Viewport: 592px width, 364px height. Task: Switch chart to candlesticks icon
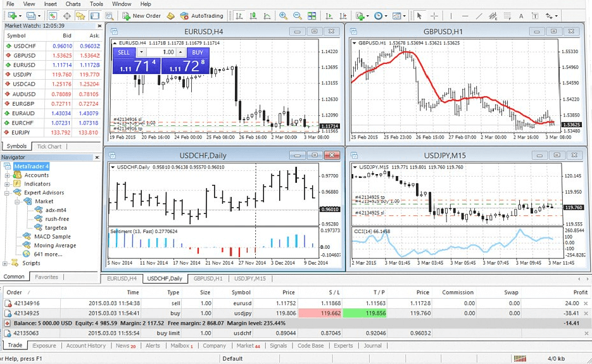253,16
